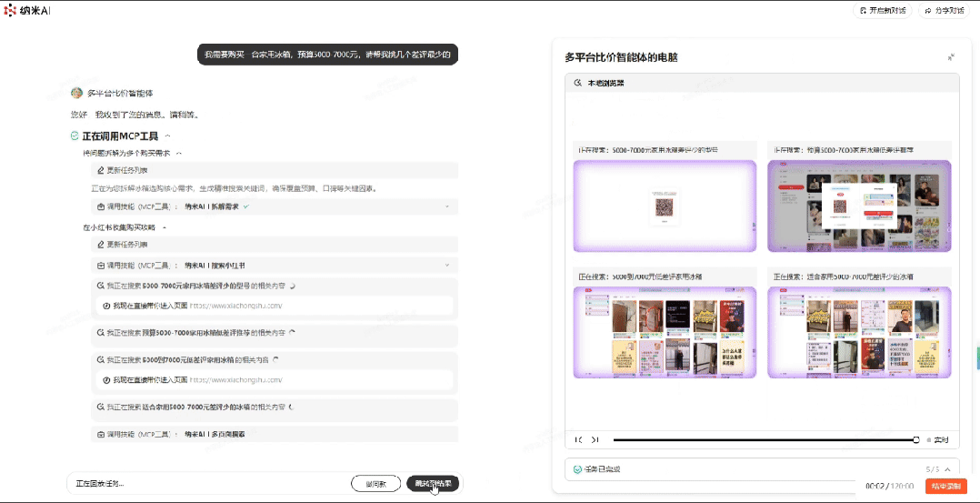
Task: Click the 多平台比价智能体的电脑 panel title
Action: (621, 57)
